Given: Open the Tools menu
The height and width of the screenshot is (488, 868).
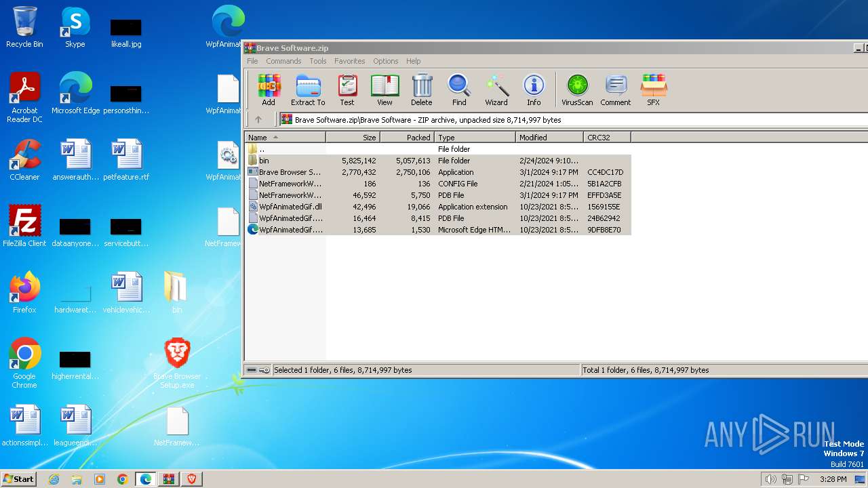Looking at the screenshot, I should (x=318, y=61).
